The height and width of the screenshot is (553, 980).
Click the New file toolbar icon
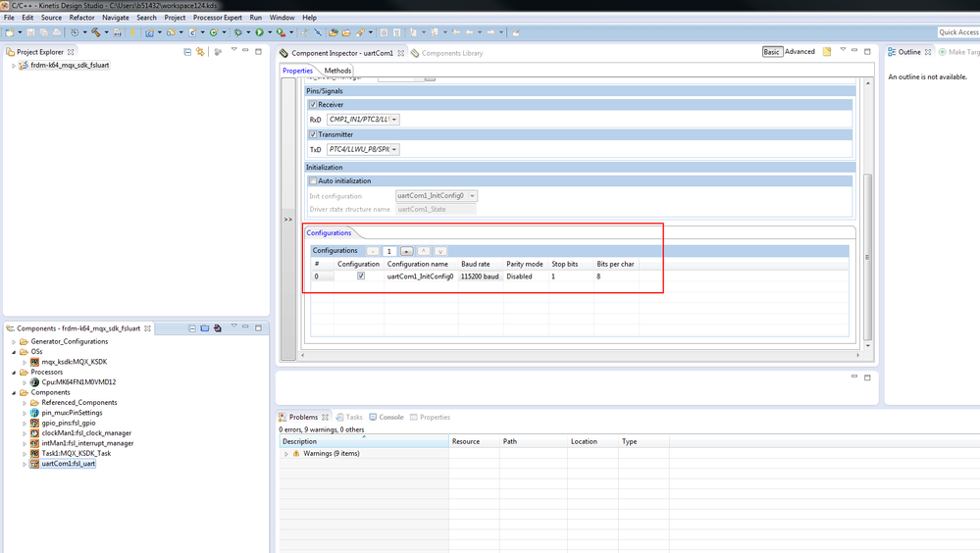pyautogui.click(x=10, y=32)
